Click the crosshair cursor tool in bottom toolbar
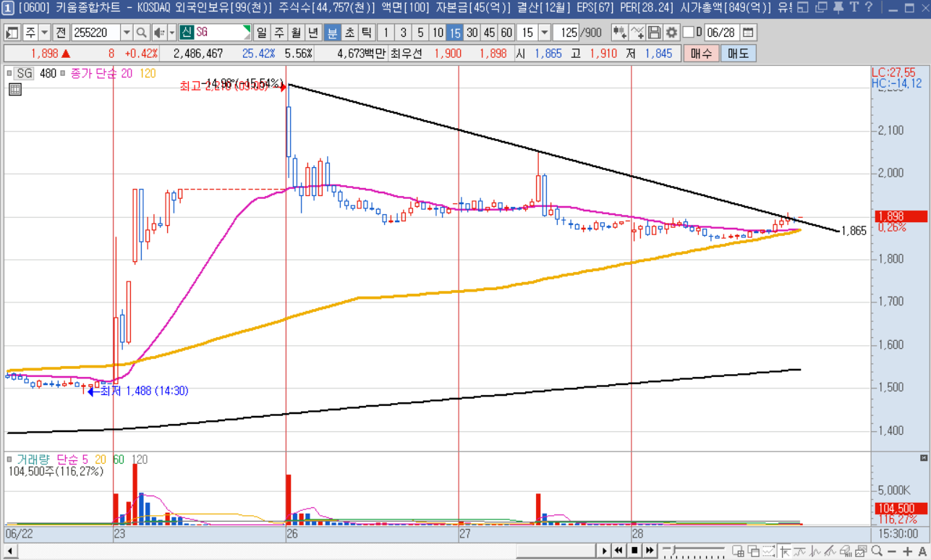Viewport: 931px width, 560px height. click(x=786, y=551)
